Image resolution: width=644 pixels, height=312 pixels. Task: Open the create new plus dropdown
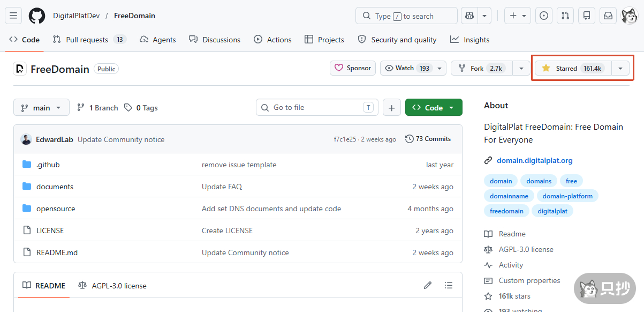[x=518, y=16]
